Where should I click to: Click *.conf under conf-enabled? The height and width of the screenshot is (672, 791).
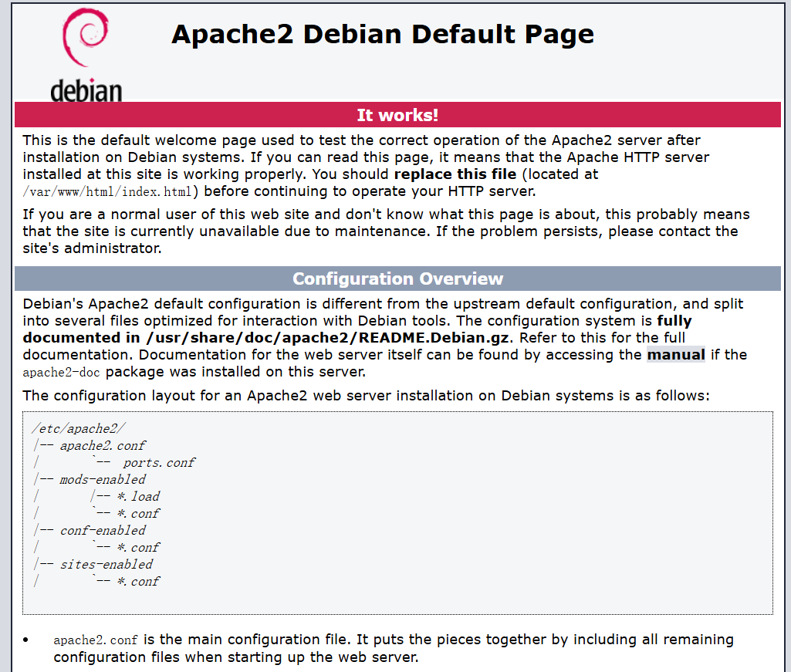point(138,547)
